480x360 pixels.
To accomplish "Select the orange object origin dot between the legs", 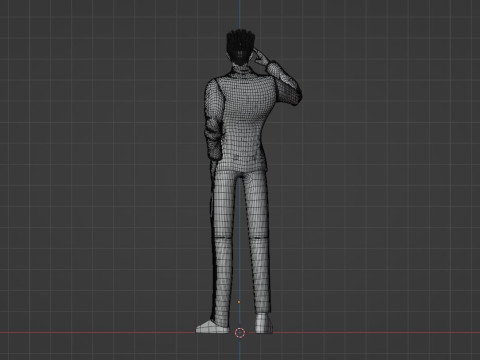I will pos(239,302).
